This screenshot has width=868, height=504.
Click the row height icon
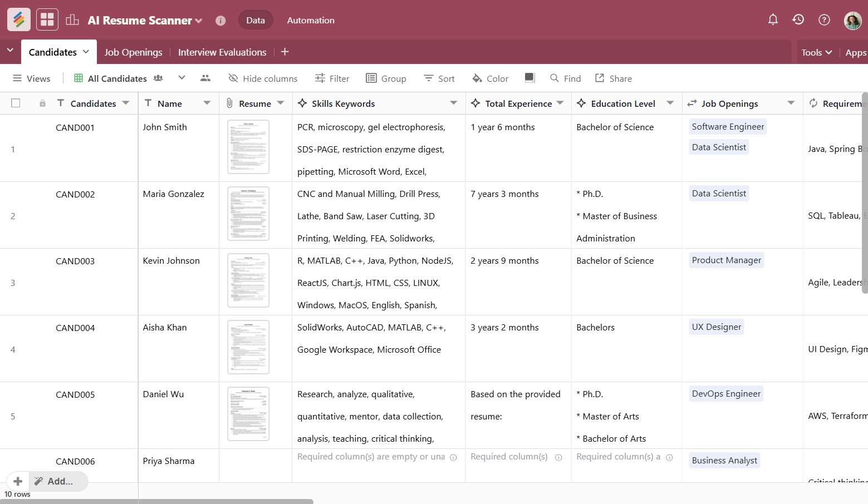529,78
